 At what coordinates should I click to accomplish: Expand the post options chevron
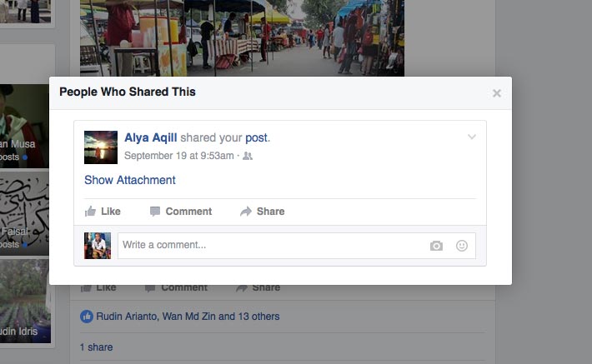point(472,137)
